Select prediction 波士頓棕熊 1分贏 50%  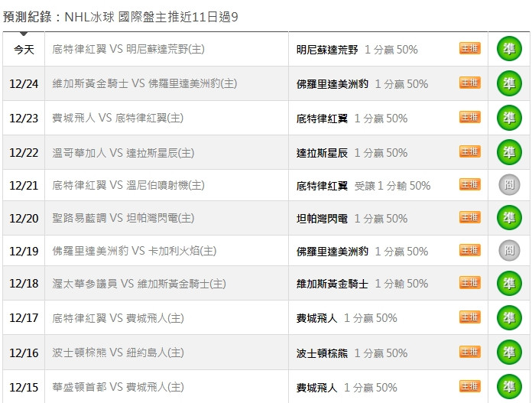click(x=352, y=353)
